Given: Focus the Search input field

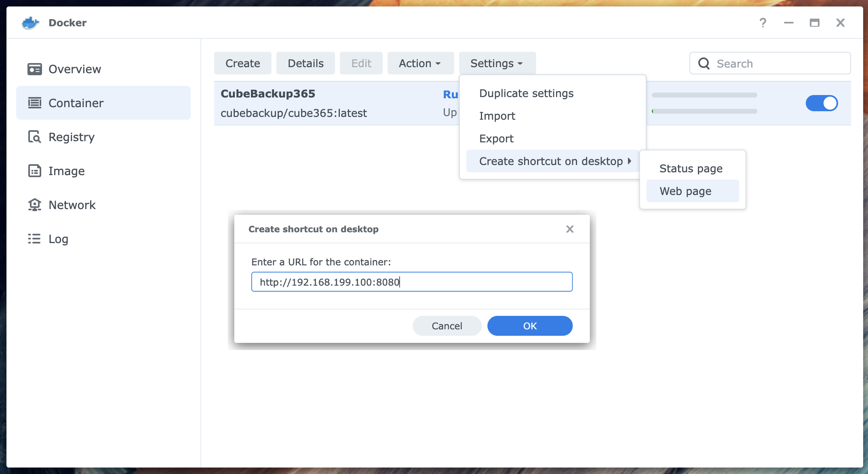Looking at the screenshot, I should click(x=770, y=63).
